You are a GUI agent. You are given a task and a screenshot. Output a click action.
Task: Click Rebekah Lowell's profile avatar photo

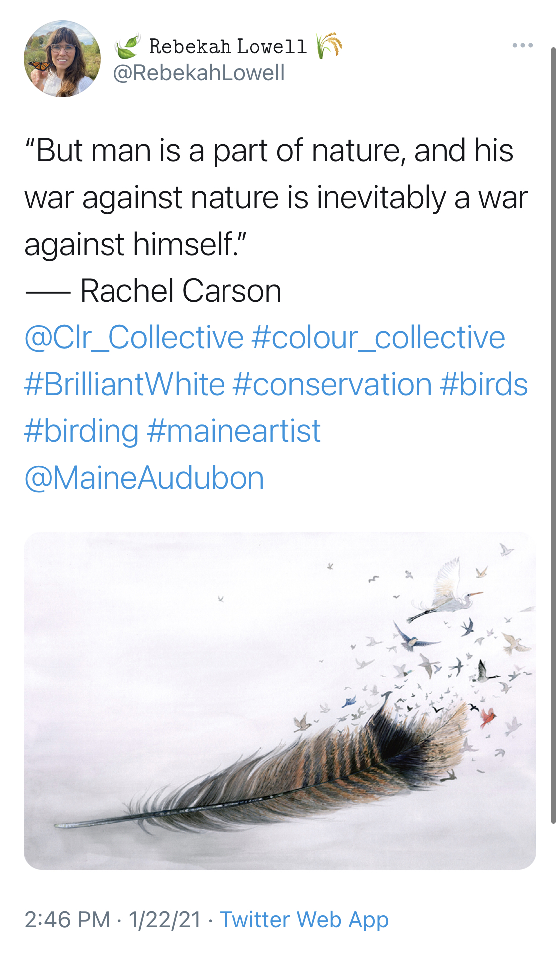[x=62, y=59]
